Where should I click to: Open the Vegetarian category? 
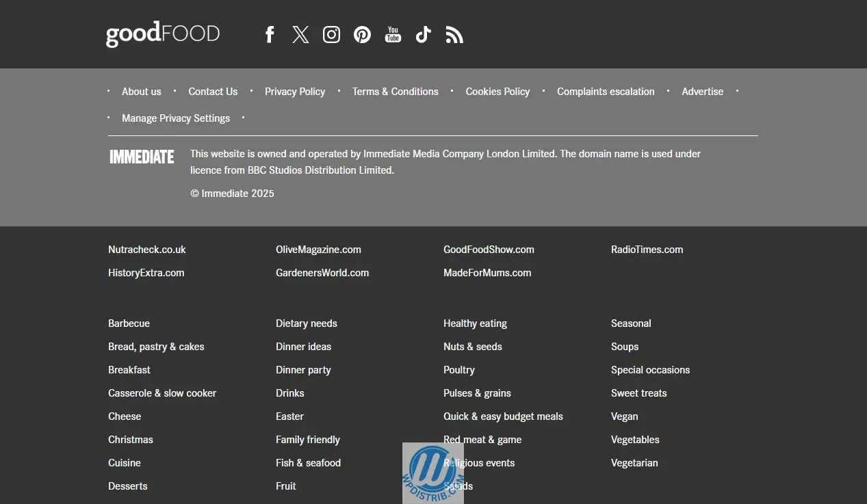pyautogui.click(x=634, y=463)
